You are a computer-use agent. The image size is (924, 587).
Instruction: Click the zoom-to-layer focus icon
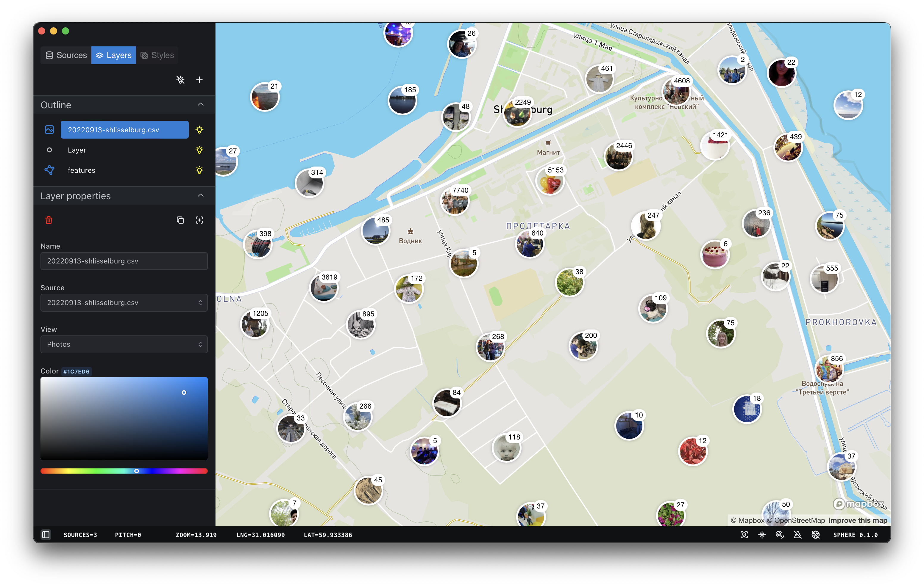click(x=199, y=220)
